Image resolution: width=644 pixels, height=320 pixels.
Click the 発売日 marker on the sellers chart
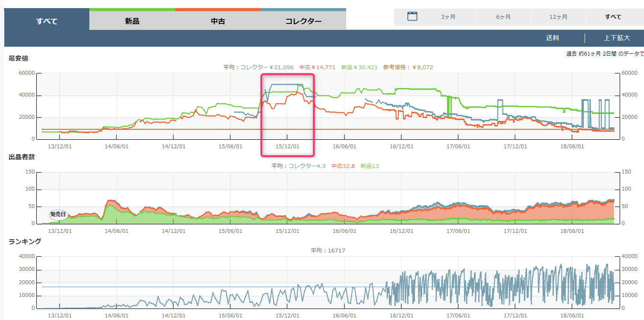click(x=58, y=214)
